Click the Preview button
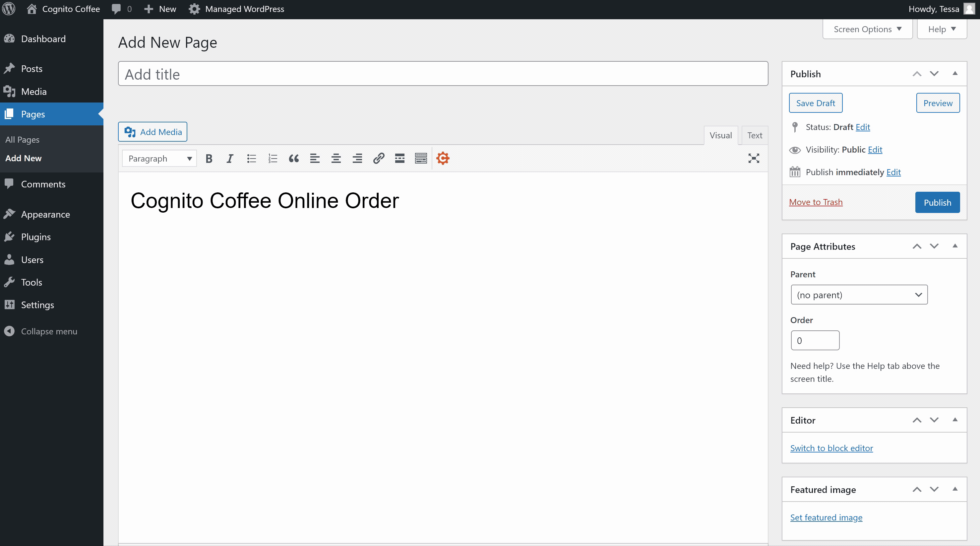Viewport: 980px width, 546px height. pyautogui.click(x=938, y=103)
